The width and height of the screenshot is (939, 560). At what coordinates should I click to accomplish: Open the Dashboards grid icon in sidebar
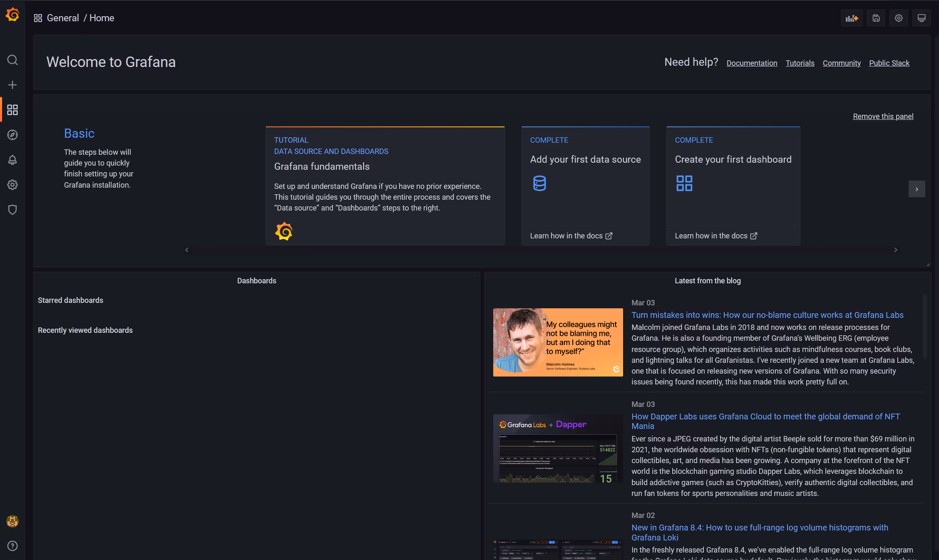[12, 110]
